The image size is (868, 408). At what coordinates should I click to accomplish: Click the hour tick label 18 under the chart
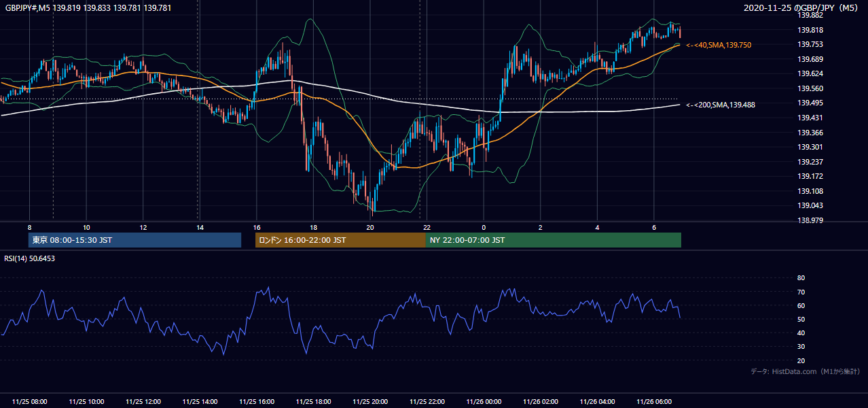pos(313,227)
